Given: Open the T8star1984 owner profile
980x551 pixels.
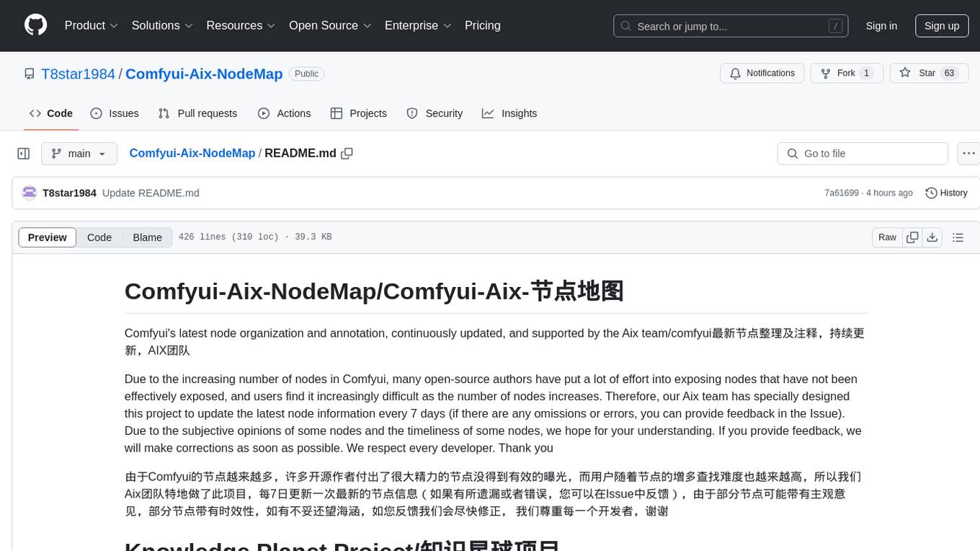Looking at the screenshot, I should click(x=78, y=74).
